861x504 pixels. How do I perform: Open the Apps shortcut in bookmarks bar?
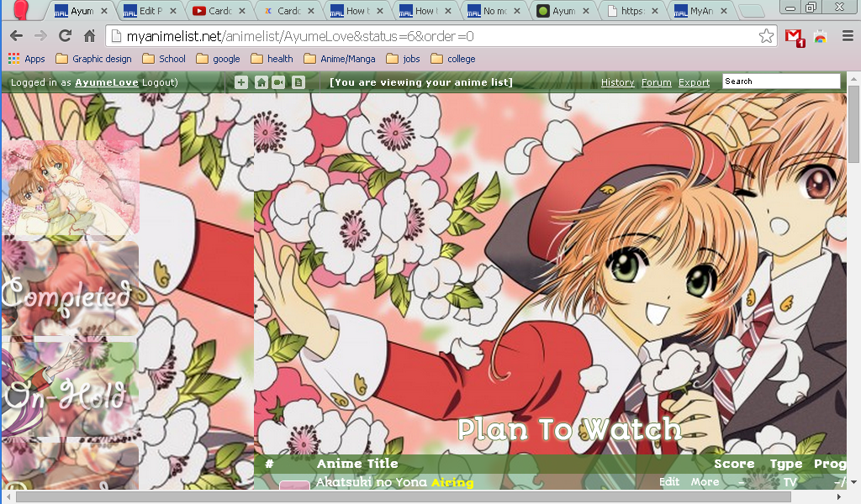26,59
